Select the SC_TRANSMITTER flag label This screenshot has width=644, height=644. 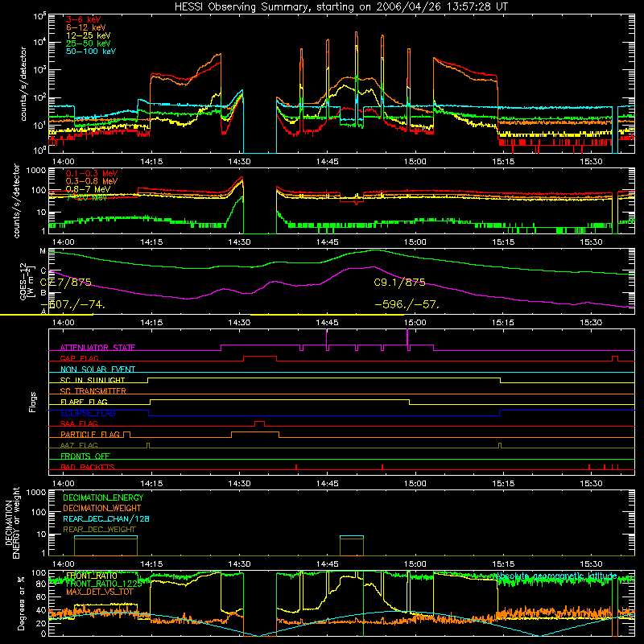coord(93,391)
